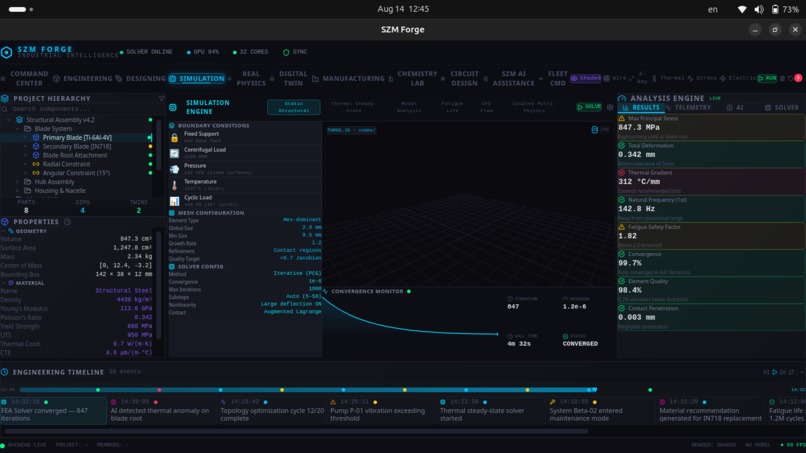Click the Engineering Timeline progress track

(x=306, y=390)
